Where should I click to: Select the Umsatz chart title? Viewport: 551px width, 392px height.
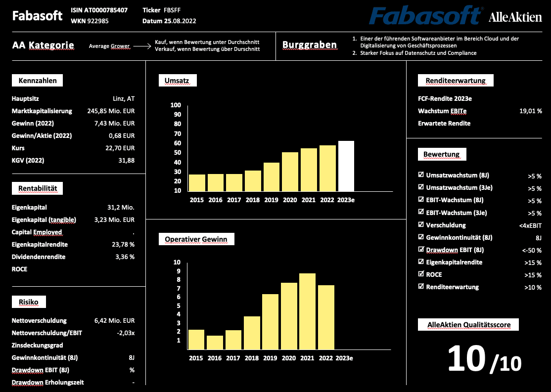point(178,81)
